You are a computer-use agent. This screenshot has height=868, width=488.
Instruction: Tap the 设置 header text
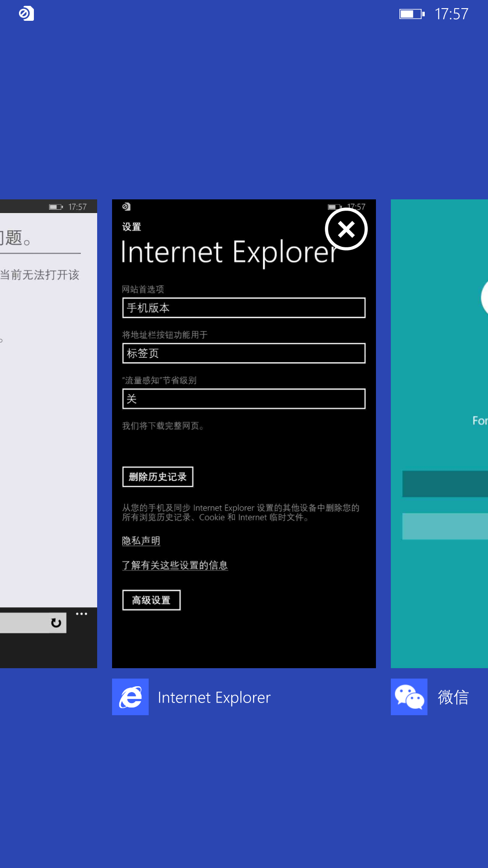pos(131,227)
